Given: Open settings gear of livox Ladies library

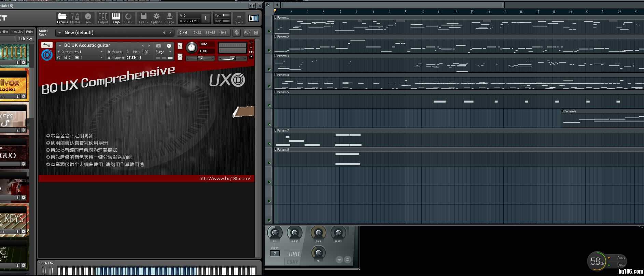Looking at the screenshot, I should point(24,96).
